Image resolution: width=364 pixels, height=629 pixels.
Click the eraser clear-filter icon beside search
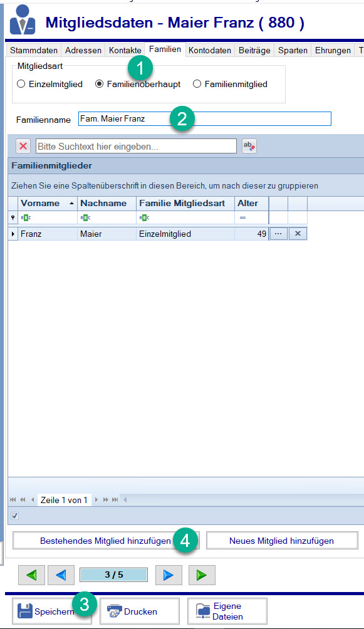249,146
